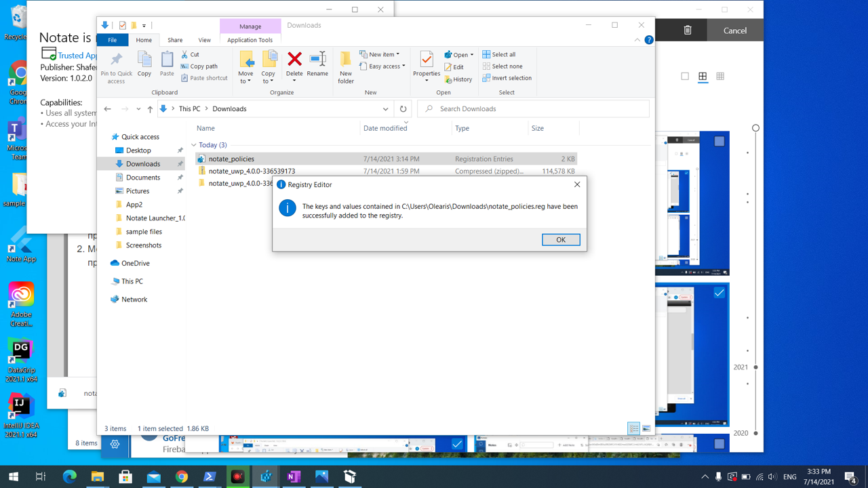The height and width of the screenshot is (488, 868).
Task: Expand the Copy to dropdown
Action: point(269,77)
